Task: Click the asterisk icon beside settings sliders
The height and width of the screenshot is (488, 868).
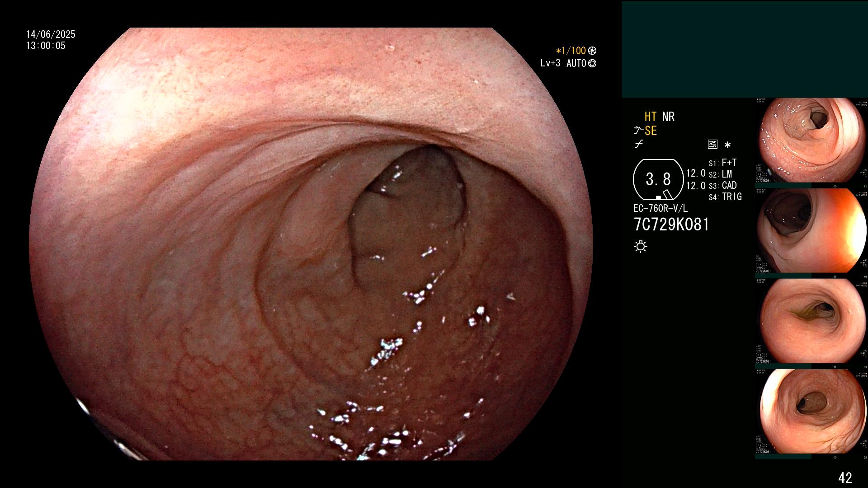Action: click(727, 145)
